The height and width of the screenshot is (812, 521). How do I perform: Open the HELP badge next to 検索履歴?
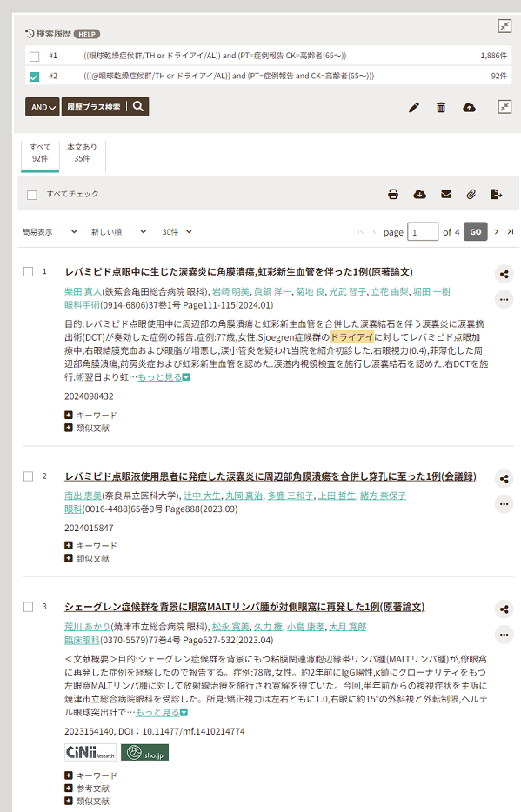tap(86, 34)
